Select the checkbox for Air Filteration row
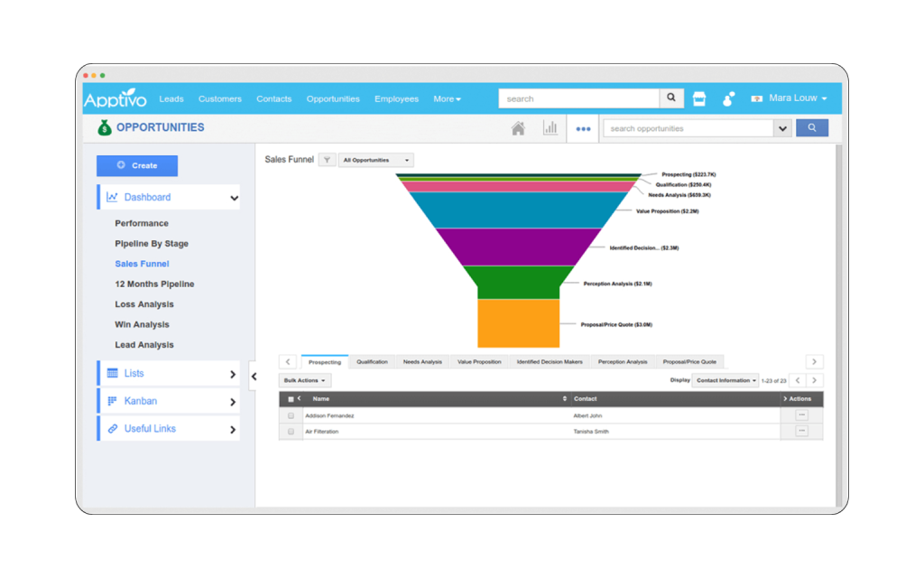The width and height of the screenshot is (924, 578). click(x=290, y=431)
